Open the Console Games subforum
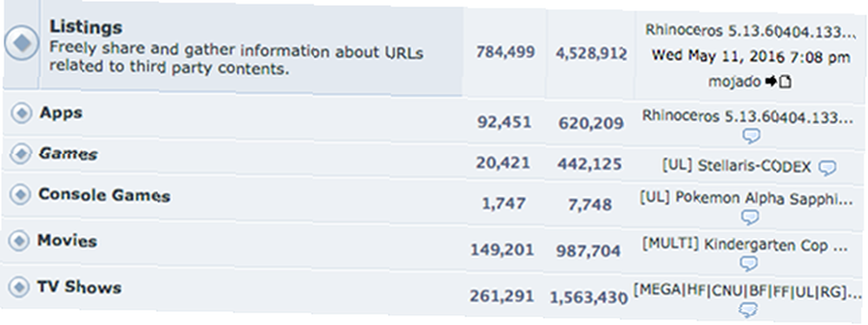The image size is (868, 325). (x=104, y=196)
